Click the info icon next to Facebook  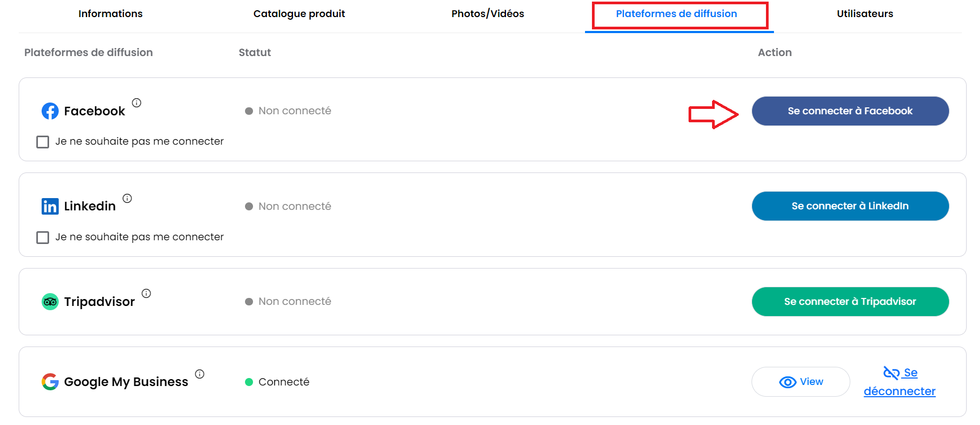coord(137,103)
